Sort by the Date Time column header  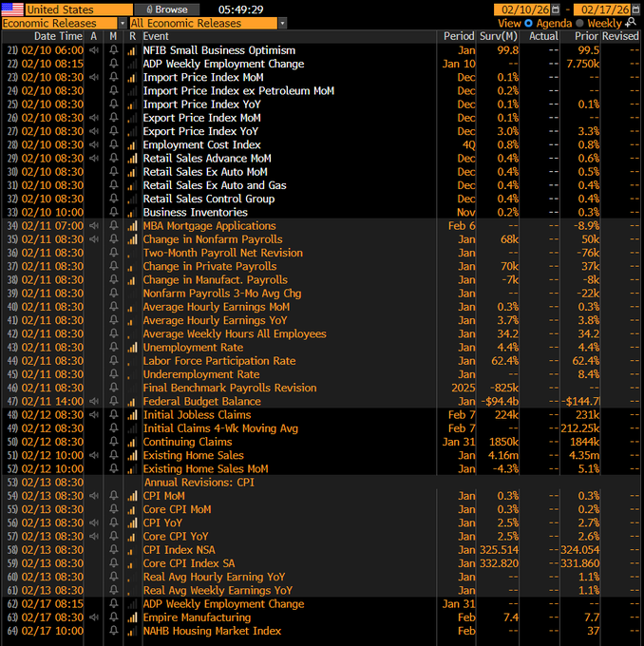pos(57,36)
